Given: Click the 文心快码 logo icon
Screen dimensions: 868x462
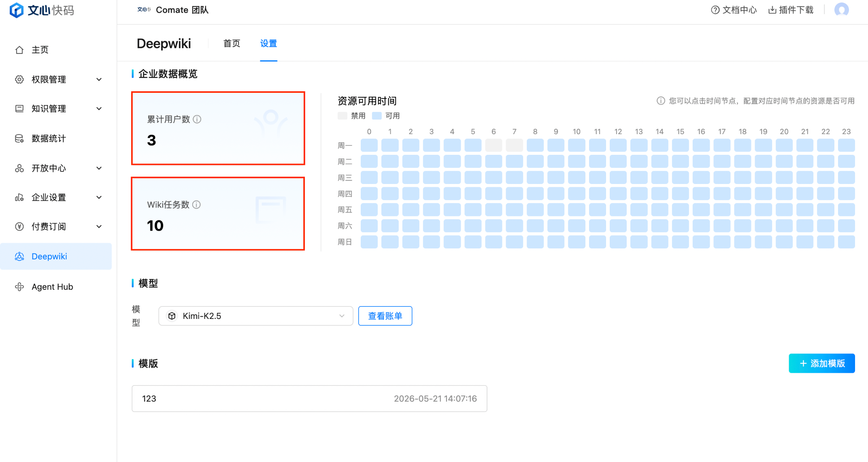Looking at the screenshot, I should pos(17,10).
